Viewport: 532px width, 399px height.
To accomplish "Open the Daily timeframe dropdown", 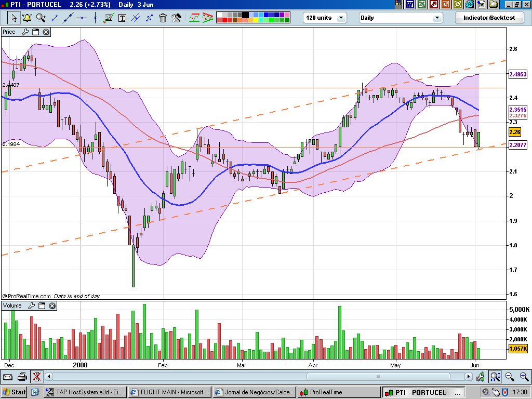I will pyautogui.click(x=401, y=18).
